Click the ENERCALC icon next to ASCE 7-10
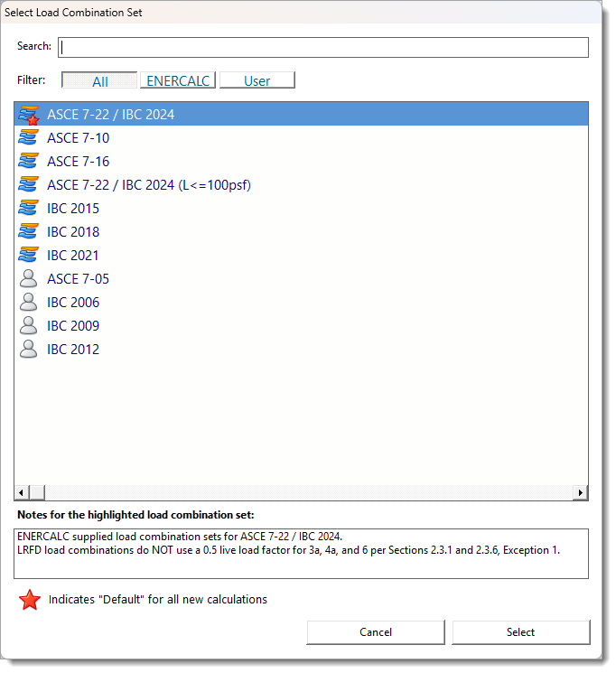This screenshot has height=673, width=616. 29,138
